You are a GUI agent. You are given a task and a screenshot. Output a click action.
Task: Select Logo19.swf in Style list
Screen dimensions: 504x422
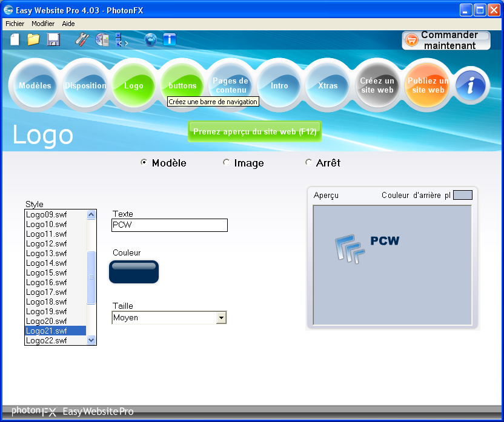[x=55, y=311]
